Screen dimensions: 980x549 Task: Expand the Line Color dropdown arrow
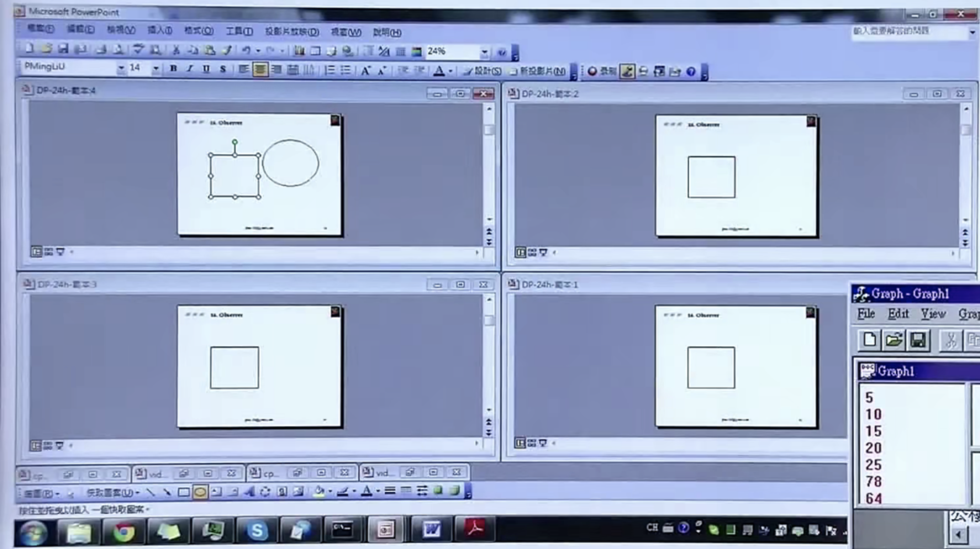point(354,491)
